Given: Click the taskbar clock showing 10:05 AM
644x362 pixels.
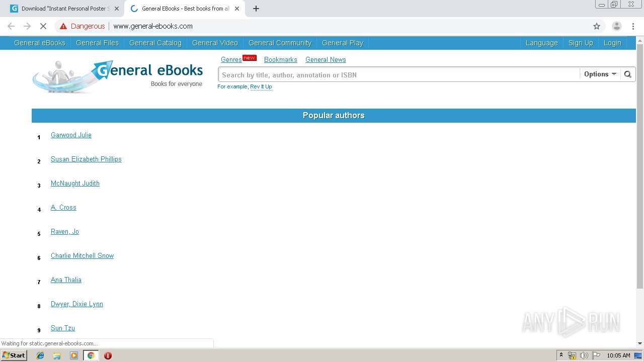Looking at the screenshot, I should point(618,355).
